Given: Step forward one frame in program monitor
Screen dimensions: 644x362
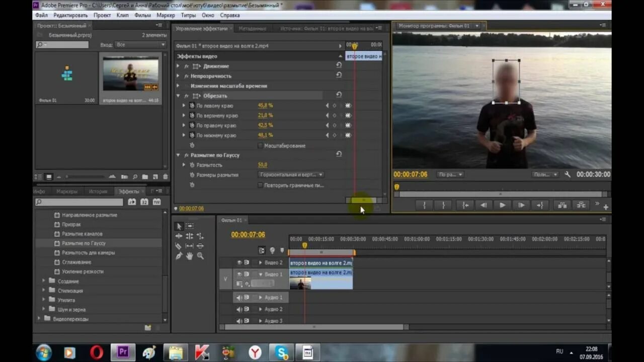Looking at the screenshot, I should (521, 205).
